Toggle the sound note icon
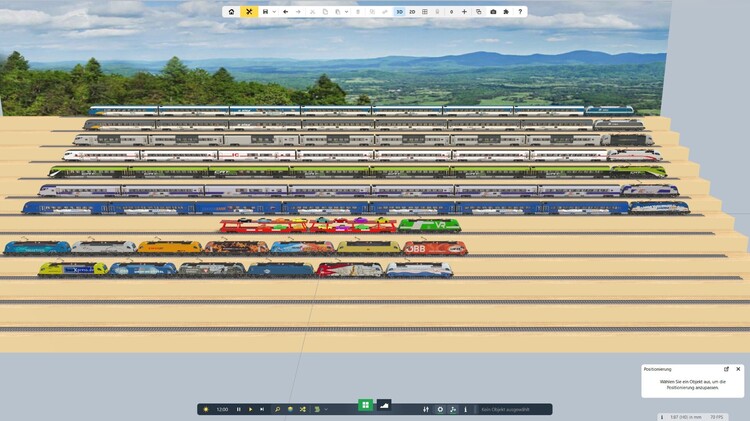 [x=453, y=410]
